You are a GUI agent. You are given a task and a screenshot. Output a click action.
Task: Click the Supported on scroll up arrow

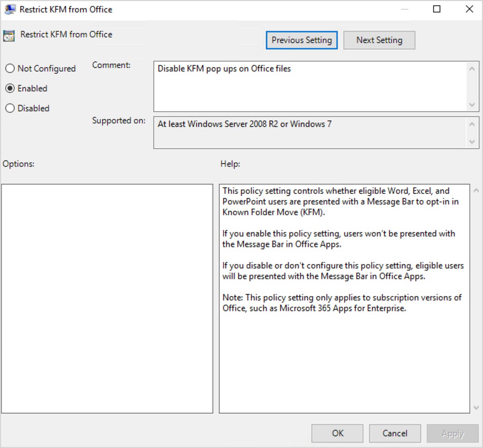tap(472, 124)
